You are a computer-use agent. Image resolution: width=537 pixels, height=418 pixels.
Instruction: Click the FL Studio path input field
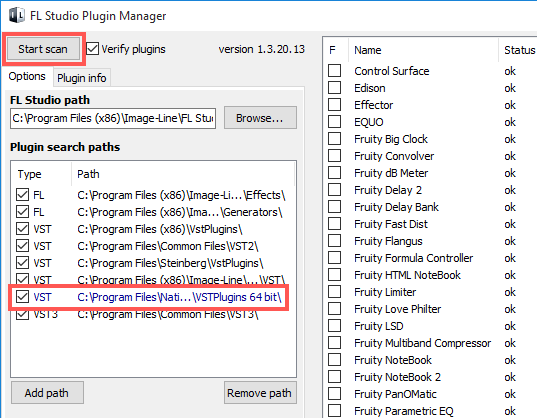click(113, 118)
